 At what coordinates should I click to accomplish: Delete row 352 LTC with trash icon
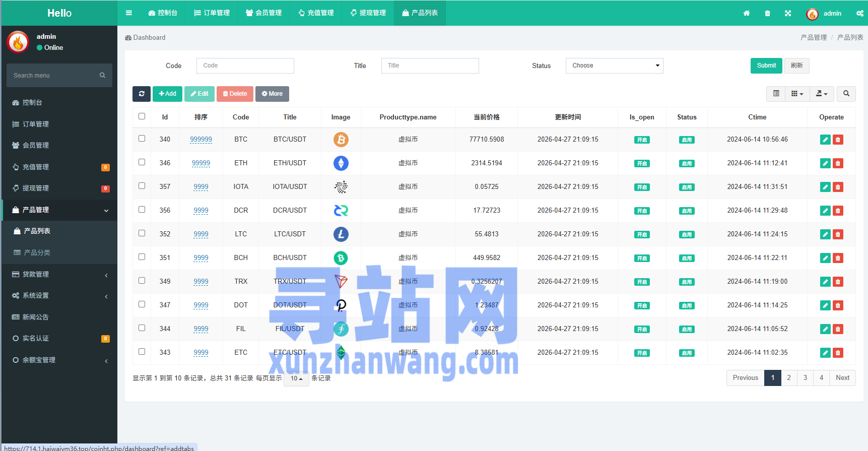coord(838,234)
